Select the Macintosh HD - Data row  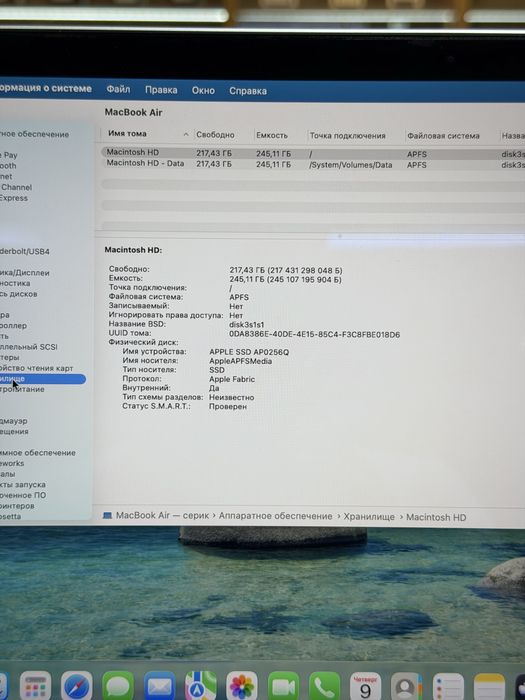pos(312,164)
